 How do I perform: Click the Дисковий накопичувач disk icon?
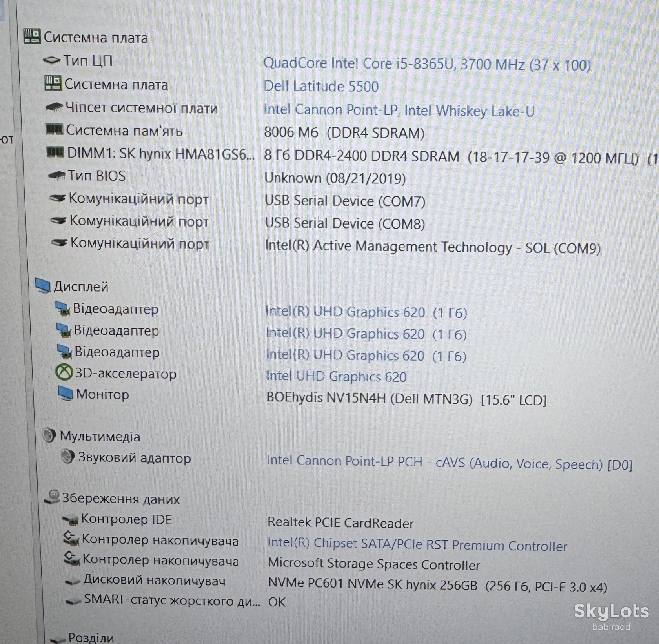pos(73,581)
